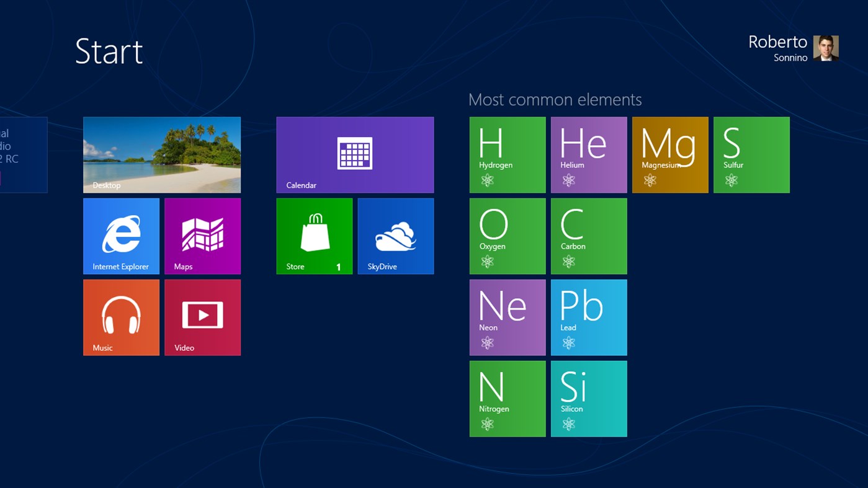Switch to the Desktop

(161, 154)
